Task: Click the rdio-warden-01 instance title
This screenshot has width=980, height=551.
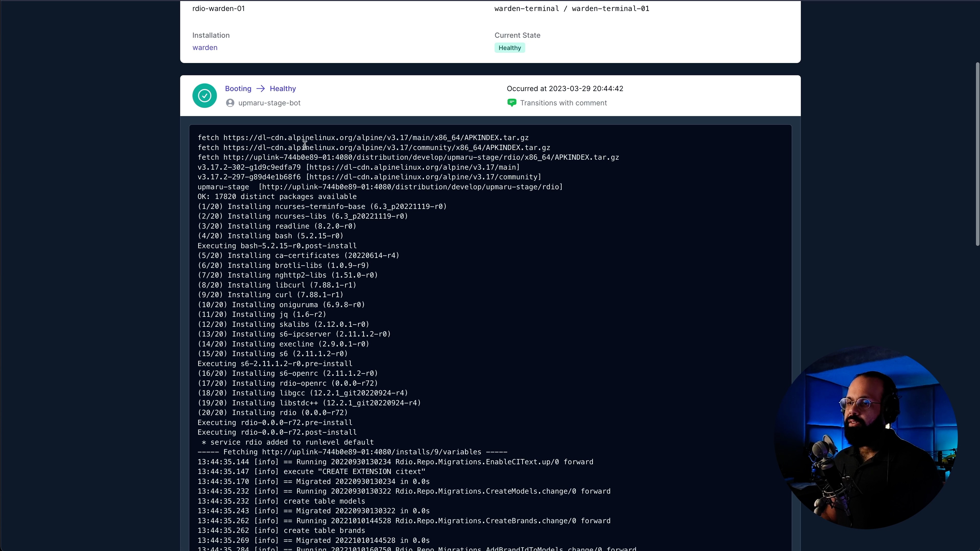Action: (x=218, y=8)
